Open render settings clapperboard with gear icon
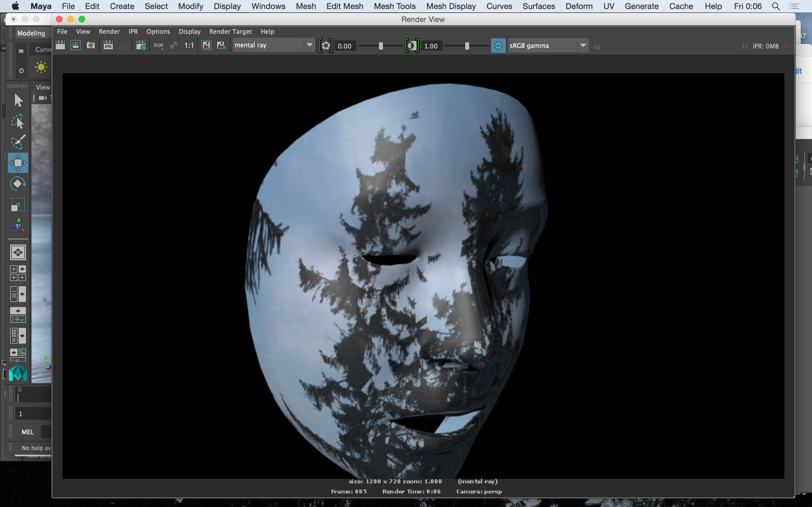This screenshot has height=507, width=812. 141,45
